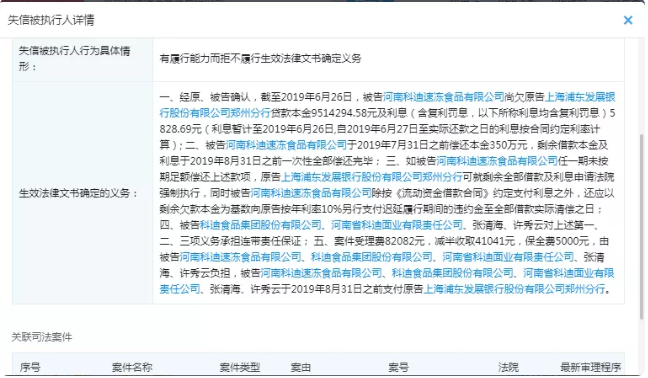Viewport: 648px width, 378px height.
Task: Click the 法院 column header
Action: click(x=508, y=367)
